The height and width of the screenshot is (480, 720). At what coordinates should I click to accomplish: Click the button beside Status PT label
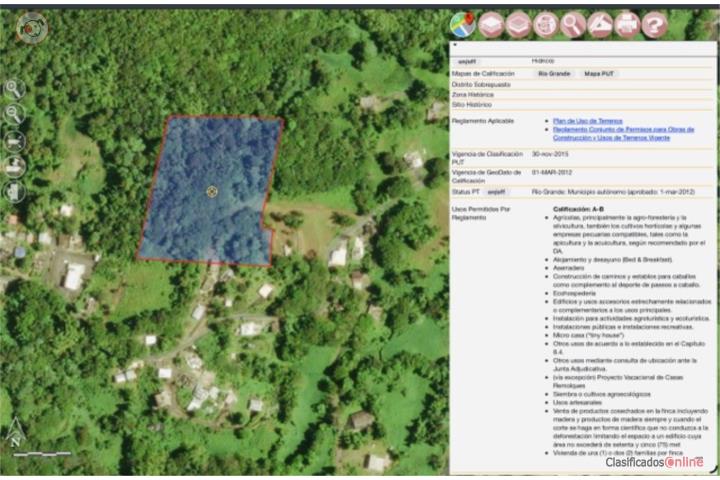pos(496,192)
